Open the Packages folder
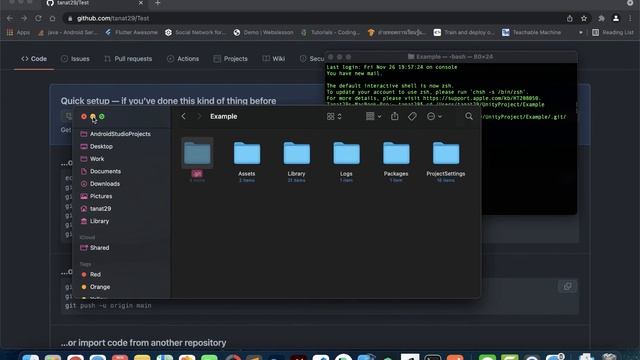 (396, 154)
